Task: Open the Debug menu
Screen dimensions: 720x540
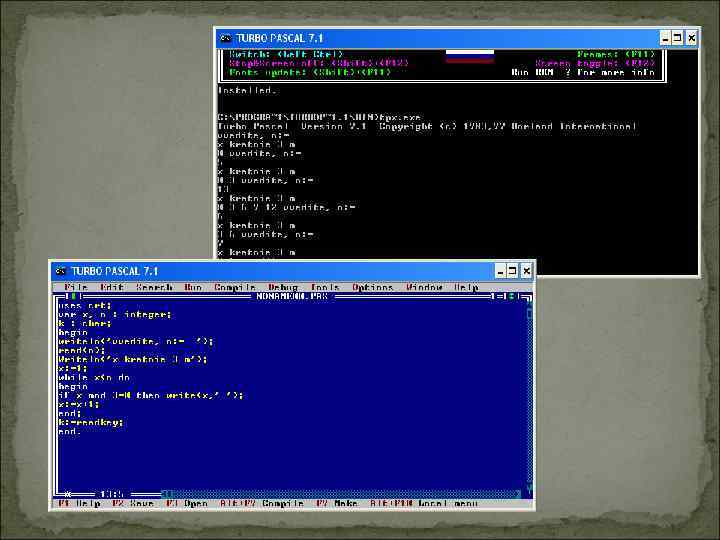Action: pos(283,287)
